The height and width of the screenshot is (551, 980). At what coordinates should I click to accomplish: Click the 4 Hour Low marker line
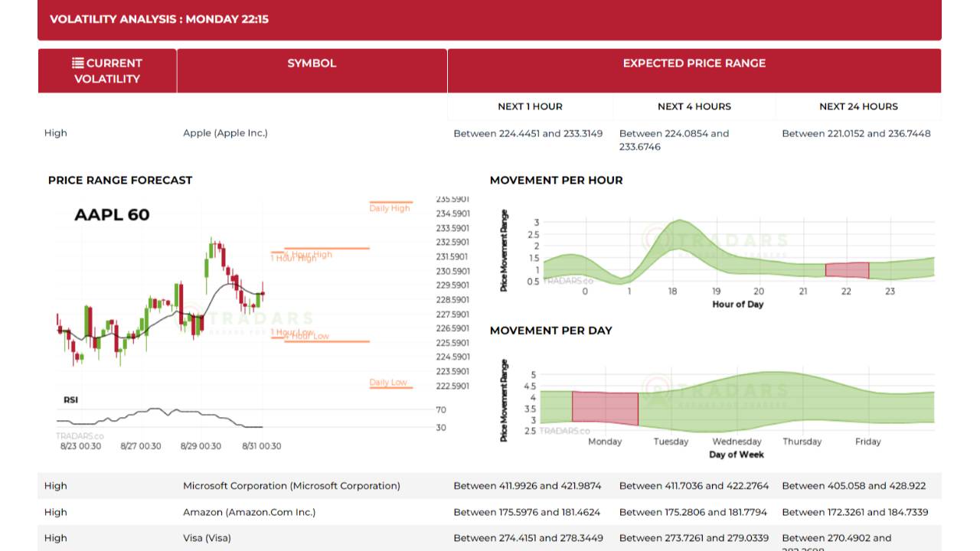click(x=327, y=341)
